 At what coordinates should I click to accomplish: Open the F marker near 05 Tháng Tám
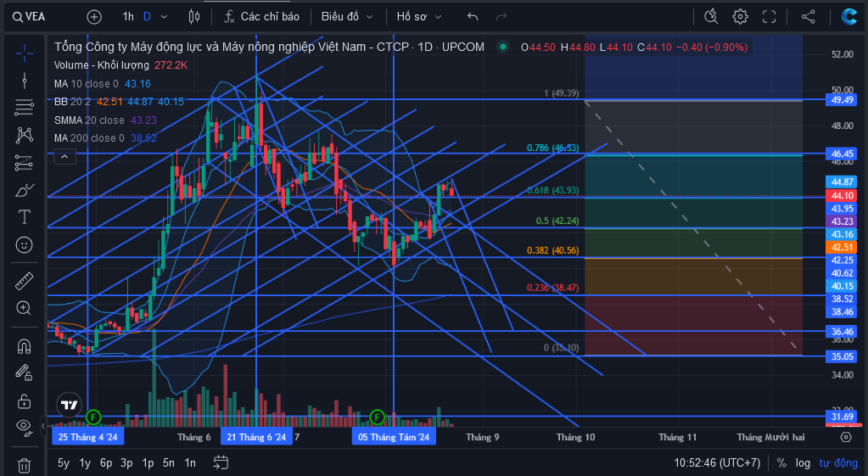pos(377,417)
